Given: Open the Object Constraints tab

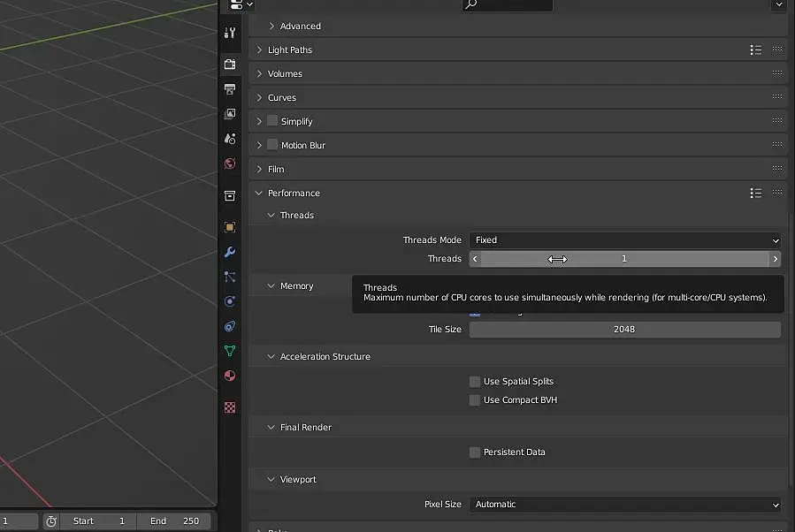Looking at the screenshot, I should coord(230,326).
